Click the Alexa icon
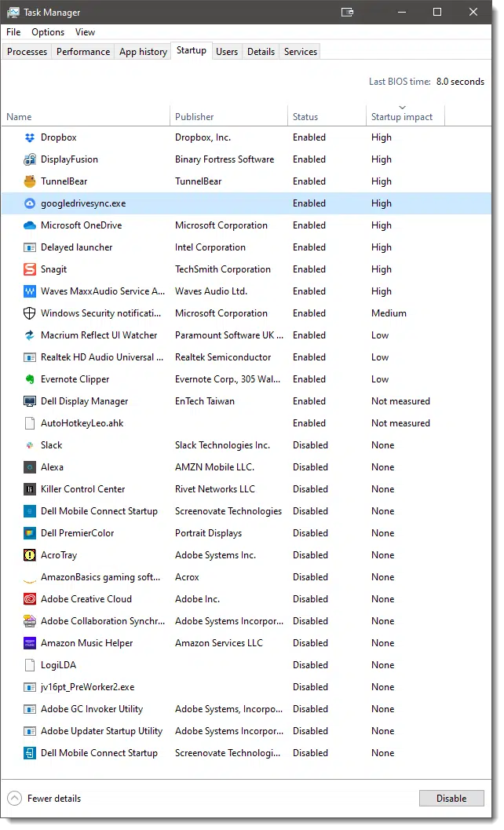The height and width of the screenshot is (830, 504). click(x=30, y=467)
